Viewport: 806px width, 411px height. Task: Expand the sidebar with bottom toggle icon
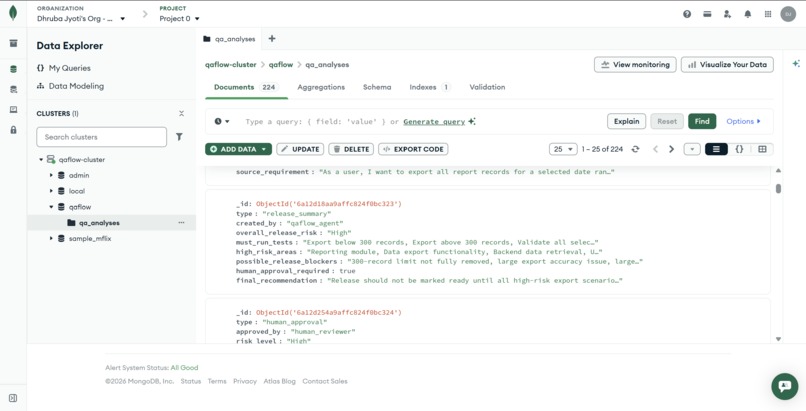click(13, 398)
